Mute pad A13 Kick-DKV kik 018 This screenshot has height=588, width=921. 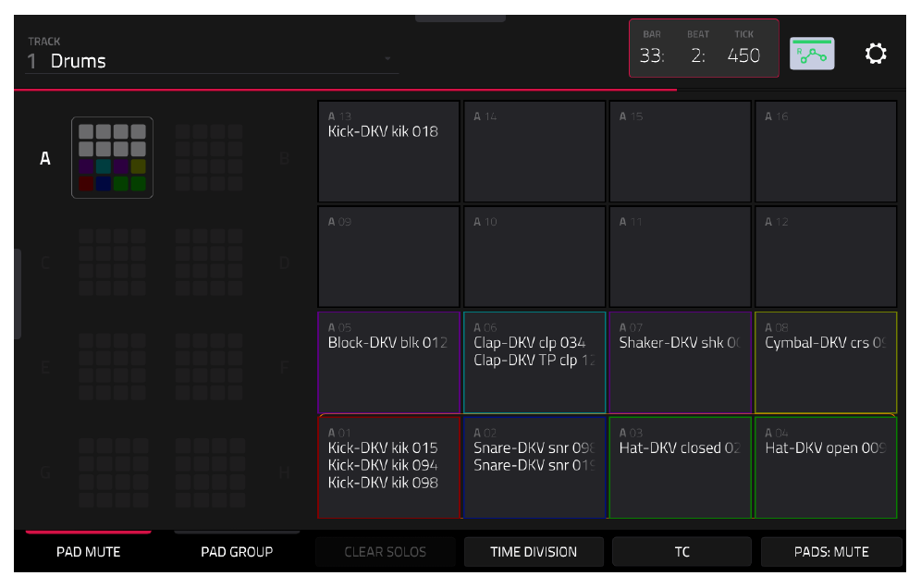click(388, 152)
